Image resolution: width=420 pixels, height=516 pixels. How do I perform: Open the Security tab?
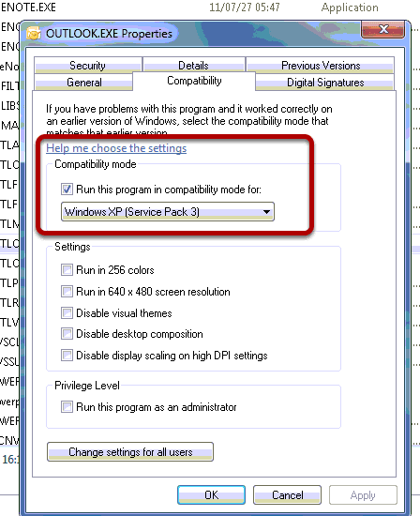click(88, 65)
